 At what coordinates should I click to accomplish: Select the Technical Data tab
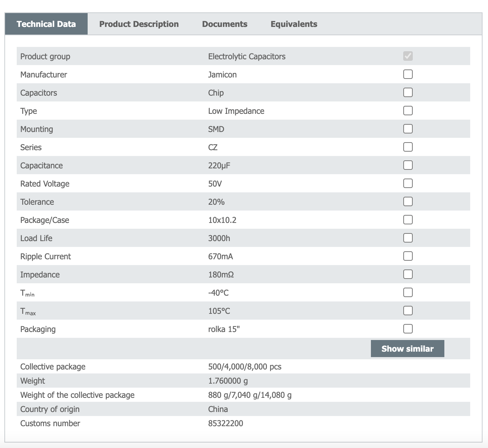click(x=46, y=24)
